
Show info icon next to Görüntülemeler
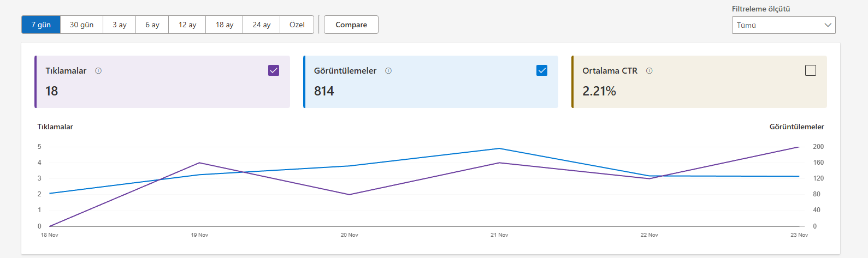click(x=388, y=71)
